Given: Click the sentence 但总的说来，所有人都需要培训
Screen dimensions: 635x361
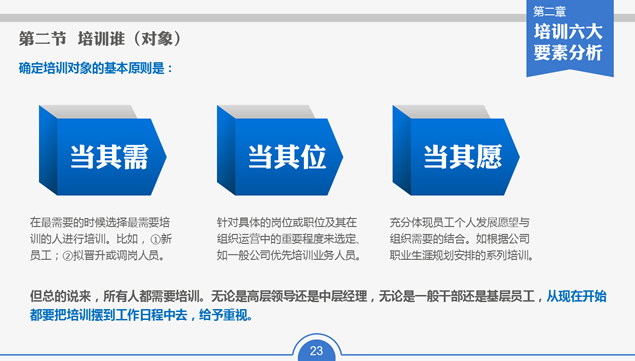Looking at the screenshot, I should (x=117, y=296).
